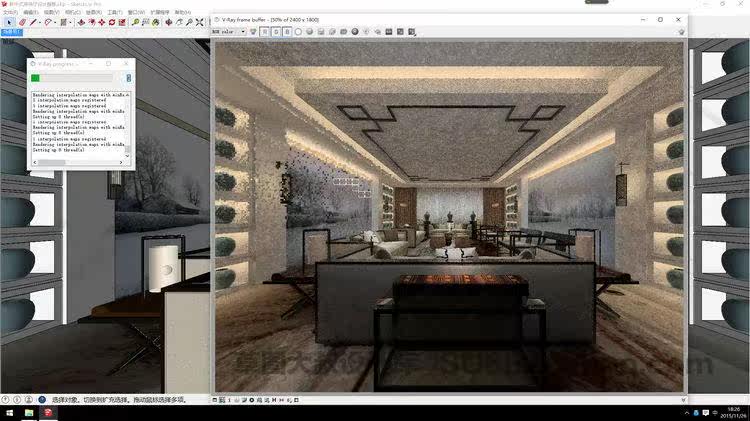Select the arrow Select tool in SketchUp toolbar
750x421 pixels.
click(x=9, y=22)
